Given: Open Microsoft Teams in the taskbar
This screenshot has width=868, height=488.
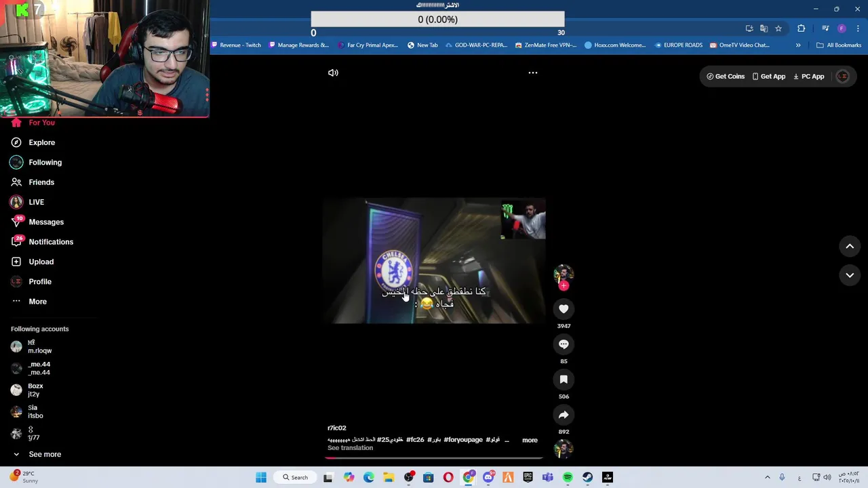Looking at the screenshot, I should tap(548, 477).
